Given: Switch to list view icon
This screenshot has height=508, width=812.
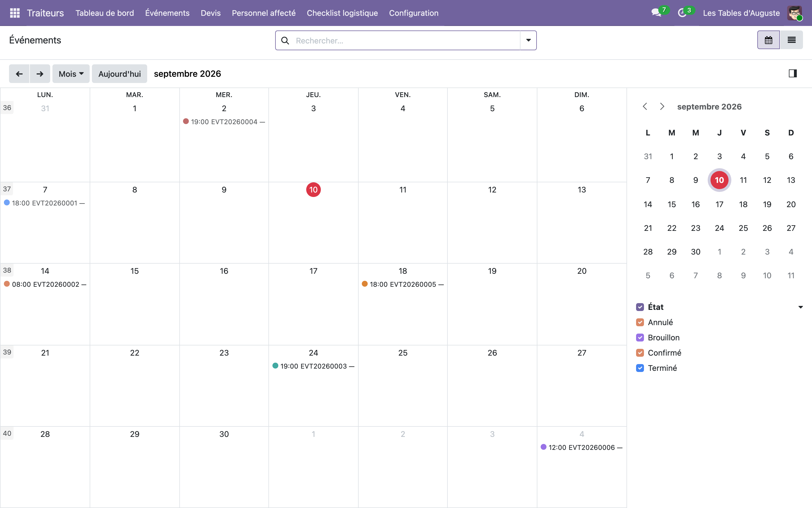Looking at the screenshot, I should pos(791,40).
